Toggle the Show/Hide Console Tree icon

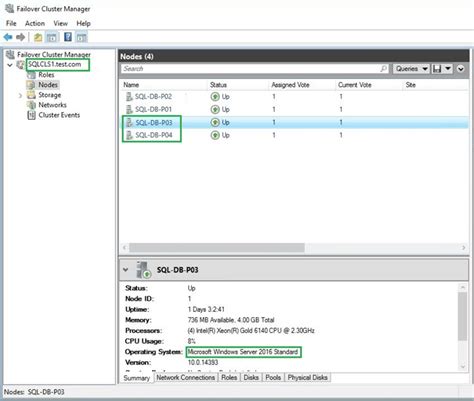tap(52, 37)
